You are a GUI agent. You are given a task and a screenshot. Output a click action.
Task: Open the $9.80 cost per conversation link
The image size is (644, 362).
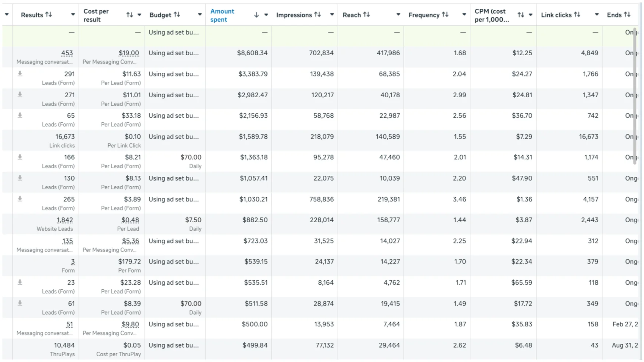click(x=131, y=324)
